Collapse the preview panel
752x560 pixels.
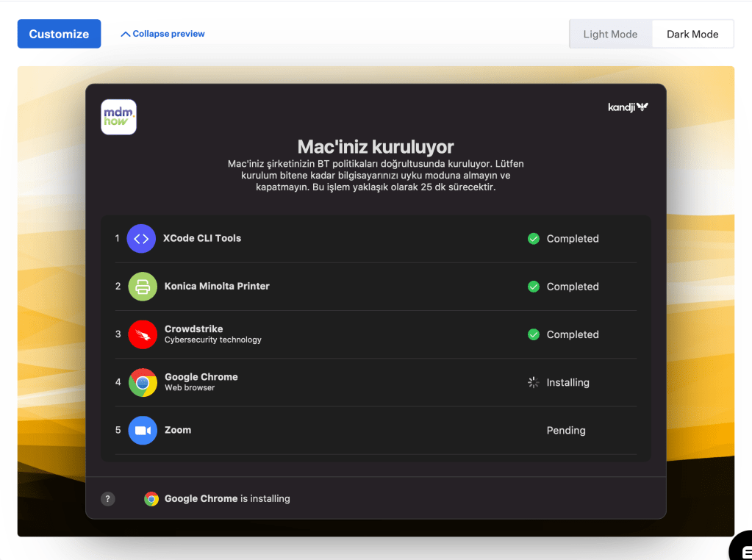[162, 34]
